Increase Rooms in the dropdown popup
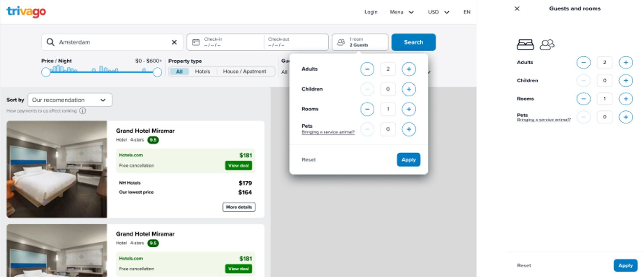This screenshot has width=644, height=277. (409, 109)
